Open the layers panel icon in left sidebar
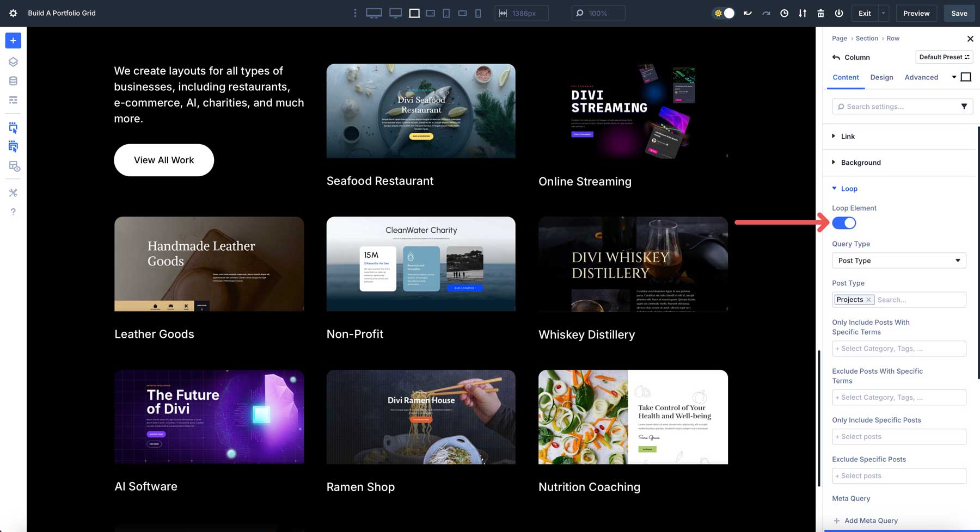 13,61
